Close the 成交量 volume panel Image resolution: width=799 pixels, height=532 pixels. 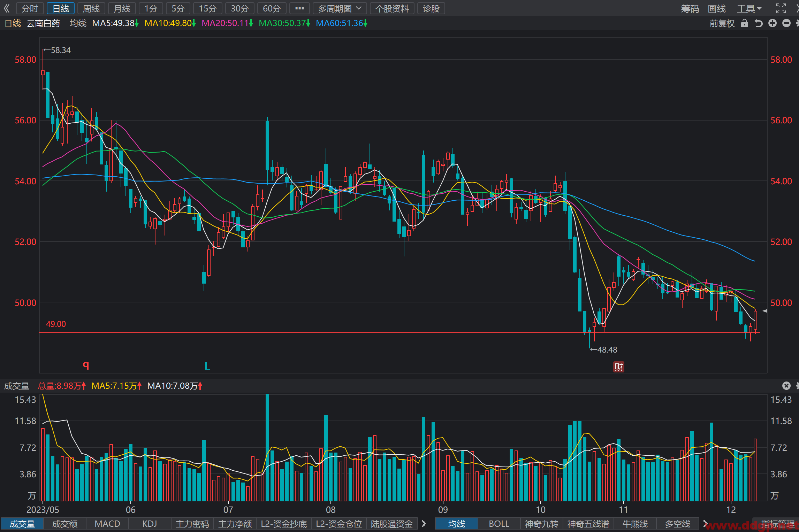tap(786, 385)
